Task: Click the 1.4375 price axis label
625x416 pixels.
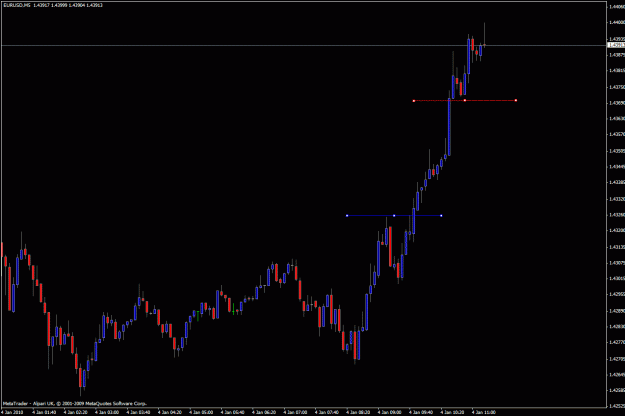Action: [x=617, y=87]
